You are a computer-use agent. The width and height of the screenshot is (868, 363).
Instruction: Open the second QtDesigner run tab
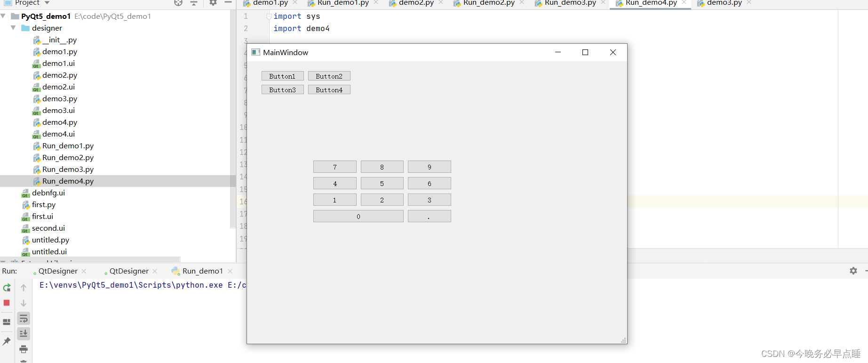(129, 271)
